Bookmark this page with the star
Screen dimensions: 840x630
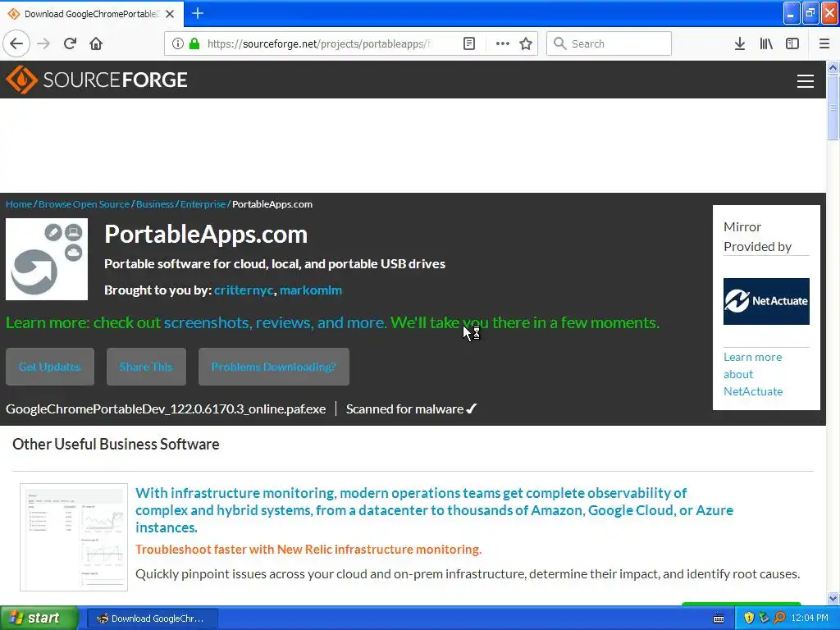pos(526,43)
